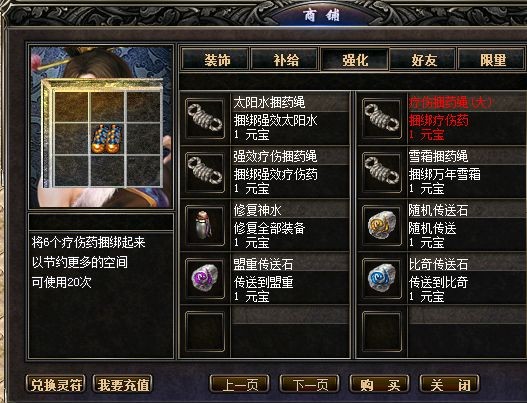The width and height of the screenshot is (527, 403).
Task: Open the 限量 tab
Action: (x=491, y=60)
